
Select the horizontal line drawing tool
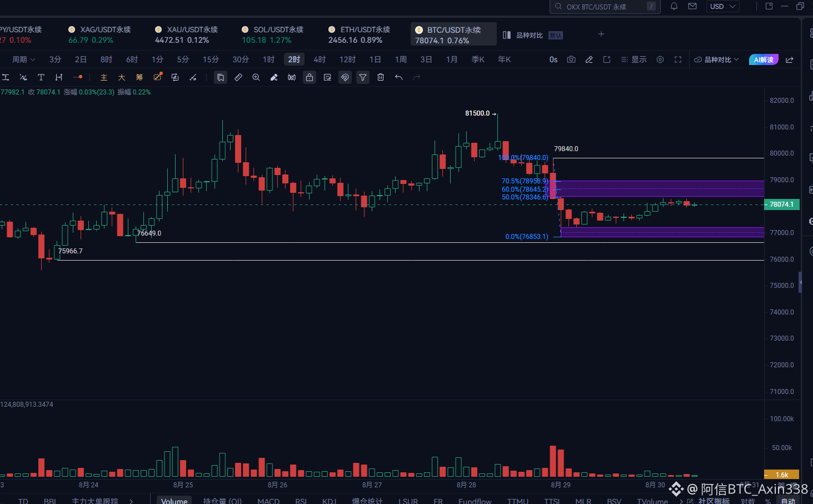click(6, 77)
